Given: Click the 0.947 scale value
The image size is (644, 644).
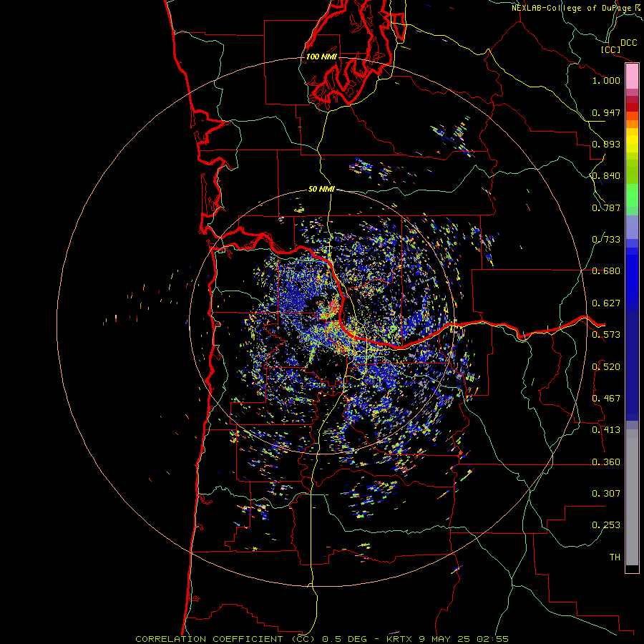Looking at the screenshot, I should click(606, 112).
